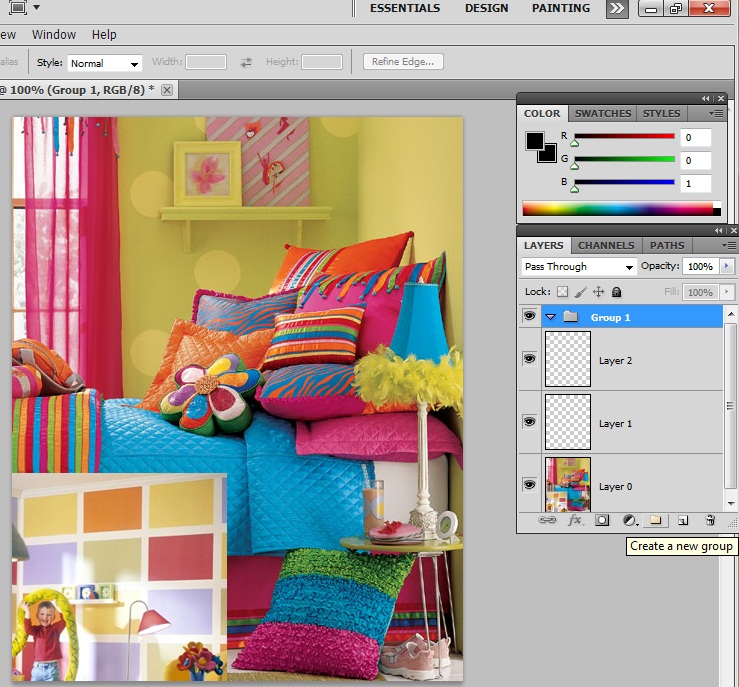Open the Window menu
This screenshot has width=739, height=687.
(x=54, y=34)
